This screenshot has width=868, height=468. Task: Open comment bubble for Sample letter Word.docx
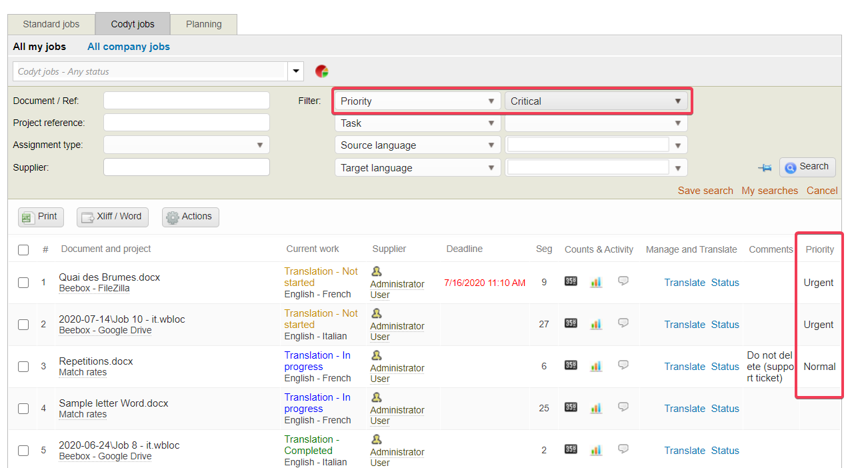point(623,407)
